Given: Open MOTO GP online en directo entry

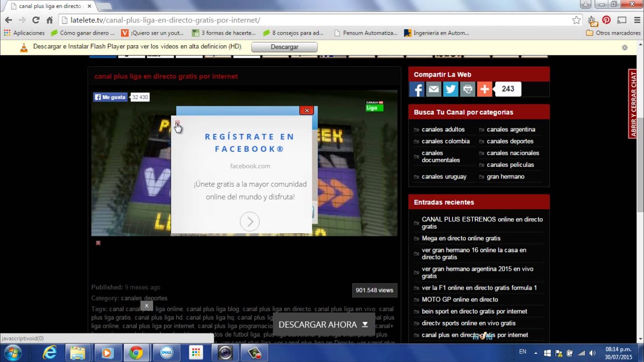Looking at the screenshot, I should (460, 300).
